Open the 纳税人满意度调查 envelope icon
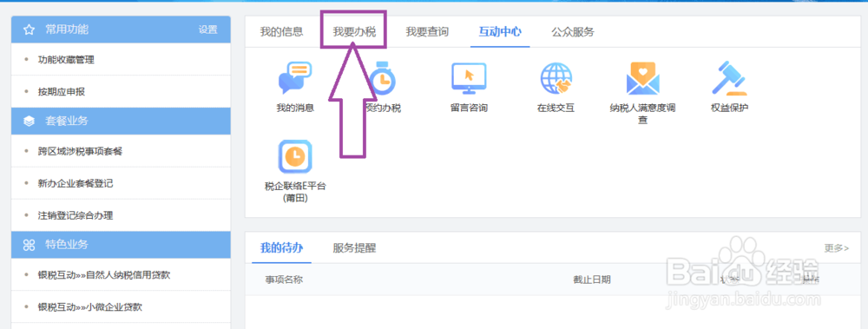 point(642,78)
